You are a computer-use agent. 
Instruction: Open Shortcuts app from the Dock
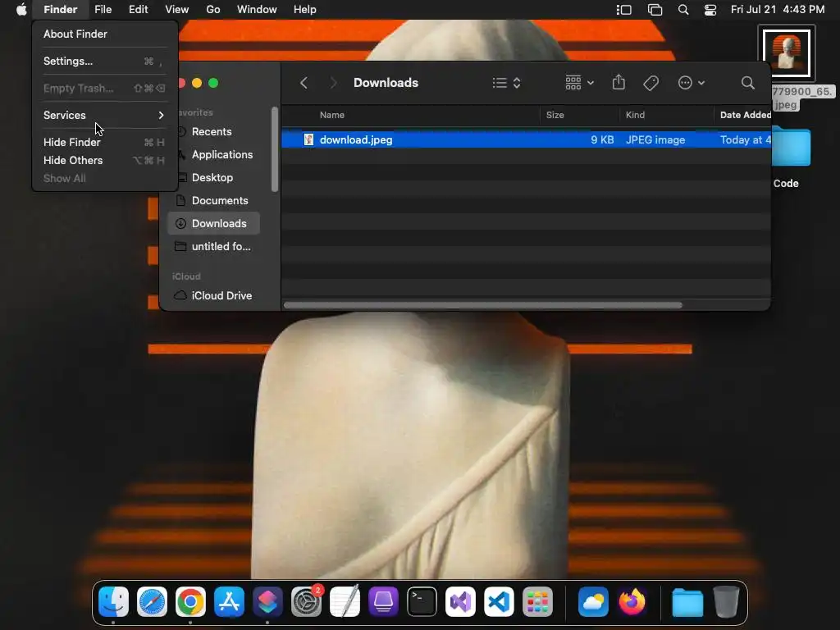point(268,601)
